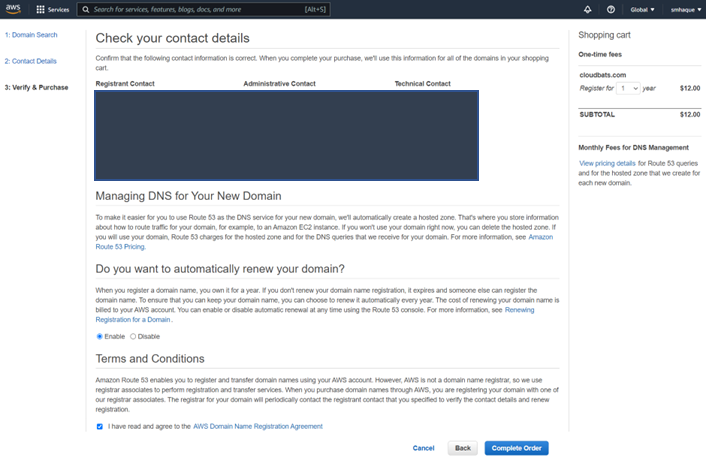The image size is (706, 476).
Task: Open the help question mark icon
Action: [x=610, y=9]
